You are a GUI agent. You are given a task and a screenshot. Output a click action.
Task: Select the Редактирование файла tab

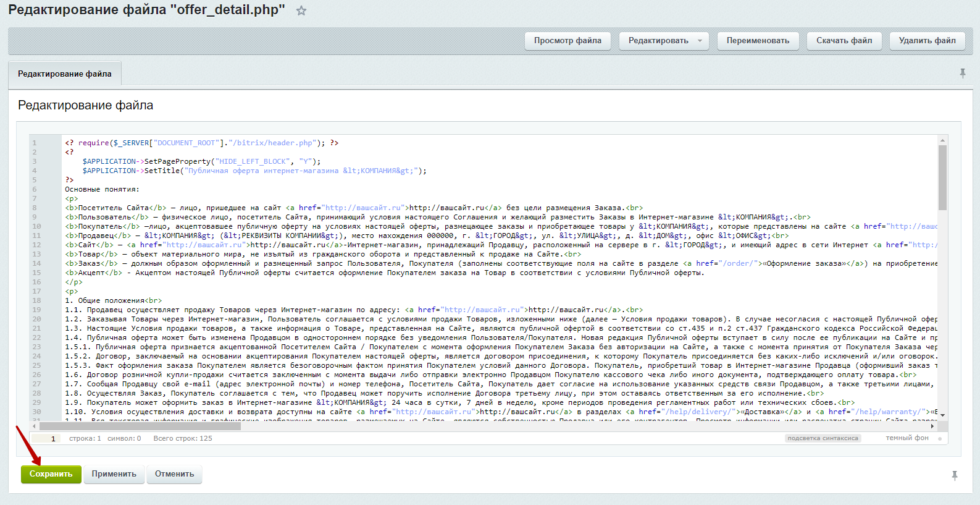(65, 74)
